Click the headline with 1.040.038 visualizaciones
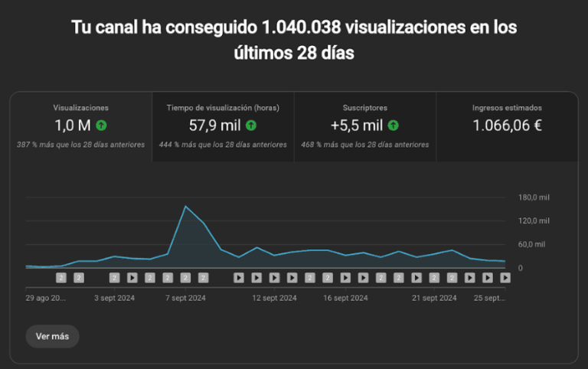The height and width of the screenshot is (369, 588). 294,40
